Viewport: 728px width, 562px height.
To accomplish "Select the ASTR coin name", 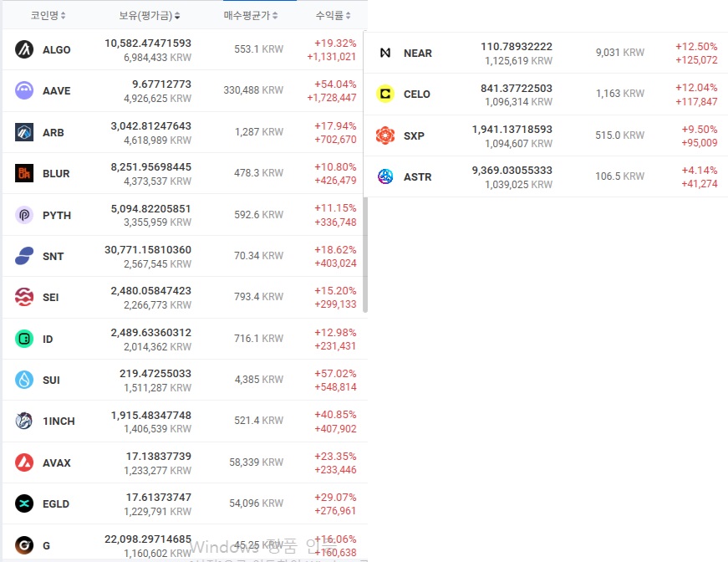I will 417,177.
